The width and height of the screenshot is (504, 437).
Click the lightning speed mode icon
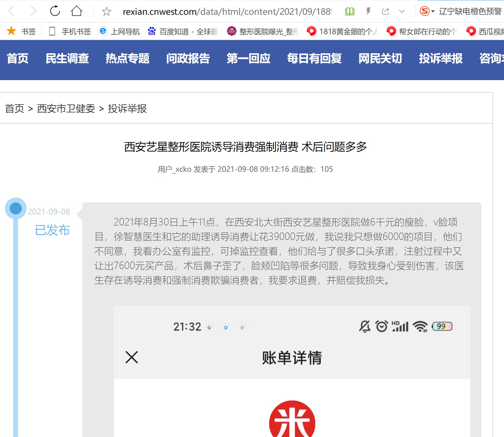[369, 11]
